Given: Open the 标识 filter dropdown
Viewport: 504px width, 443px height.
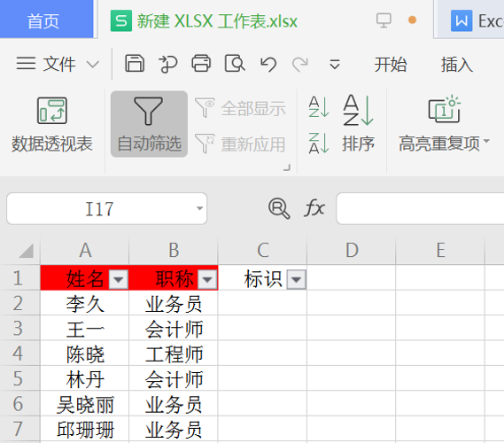Looking at the screenshot, I should click(296, 279).
